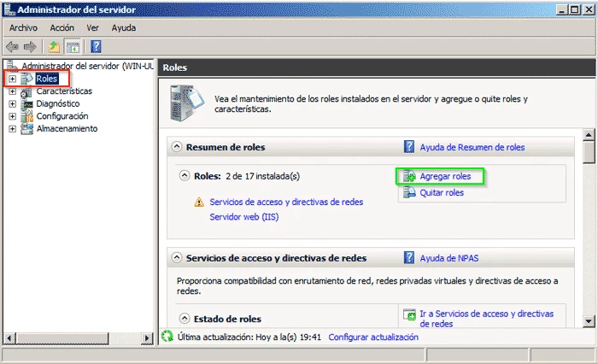Collapse the Resumen de roles section
Screen dimensions: 598x364
[x=177, y=146]
